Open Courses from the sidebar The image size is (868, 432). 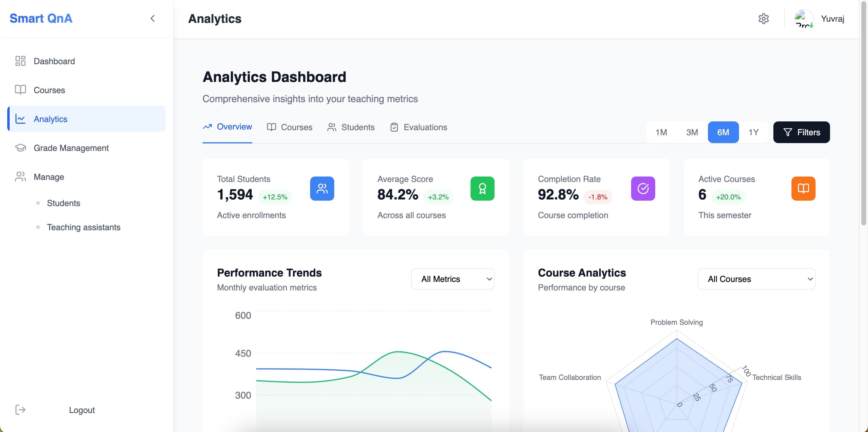pyautogui.click(x=86, y=90)
